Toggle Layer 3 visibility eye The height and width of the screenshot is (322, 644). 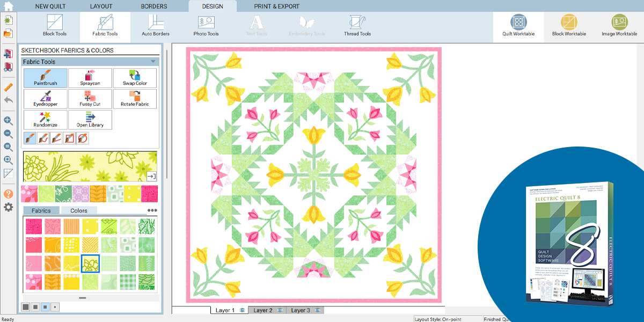point(319,310)
